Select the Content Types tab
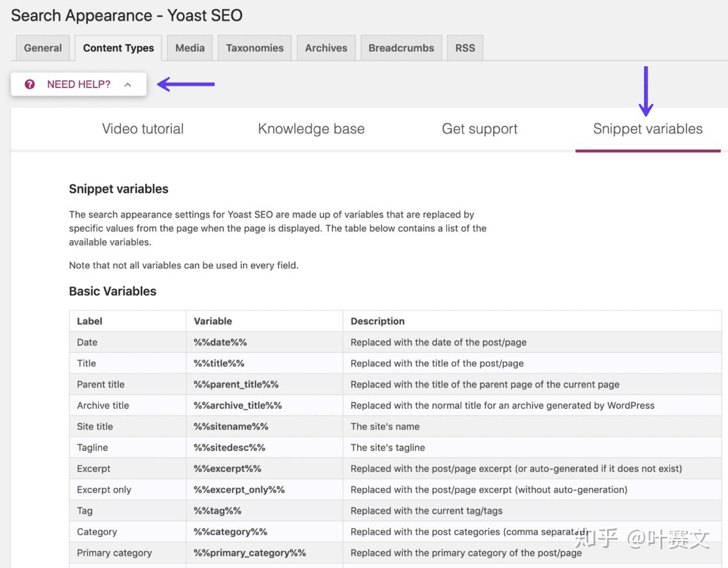The width and height of the screenshot is (728, 568). 118,48
